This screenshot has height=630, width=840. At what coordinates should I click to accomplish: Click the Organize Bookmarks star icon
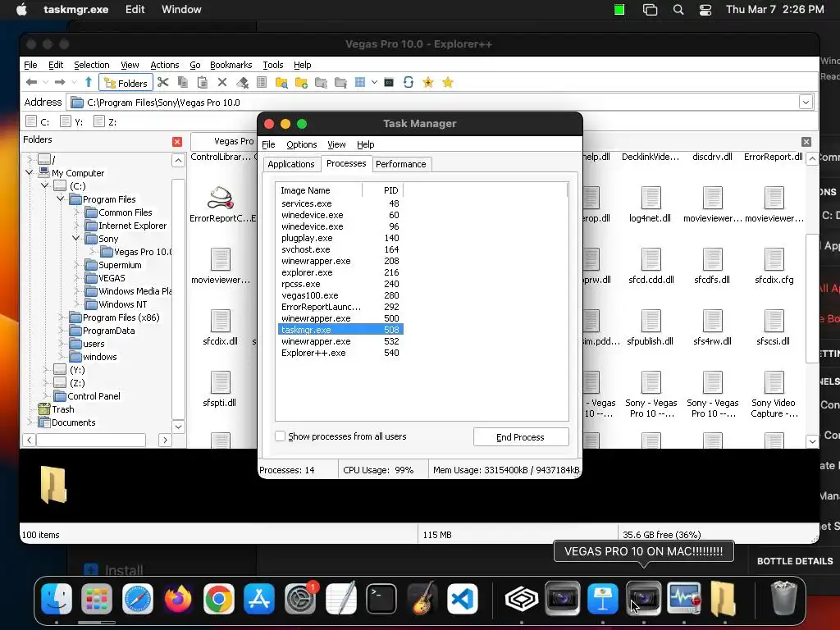(448, 83)
